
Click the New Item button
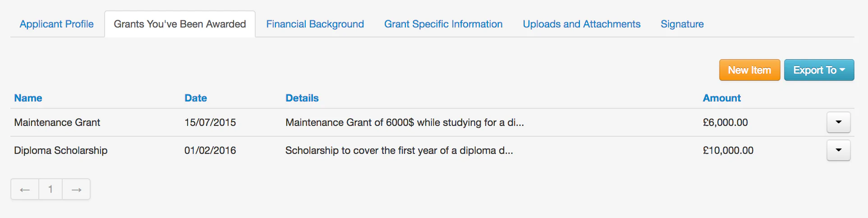point(749,70)
